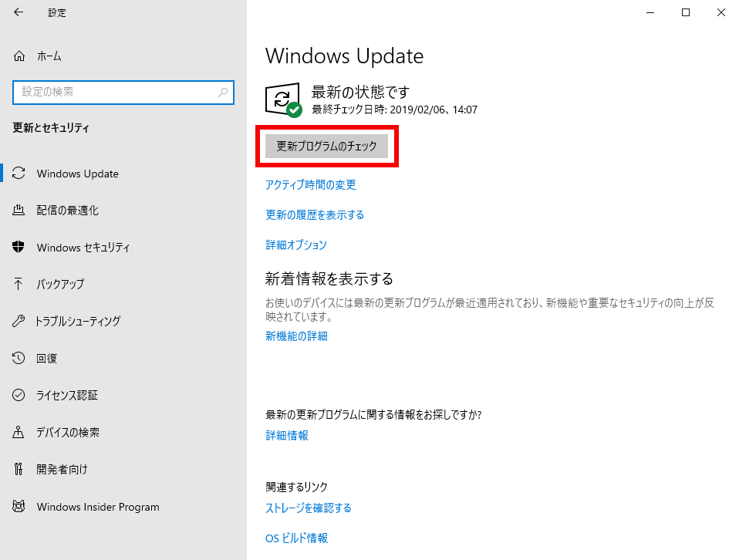Click the 更新の履歴を表示する link
The width and height of the screenshot is (739, 560).
[x=315, y=215]
